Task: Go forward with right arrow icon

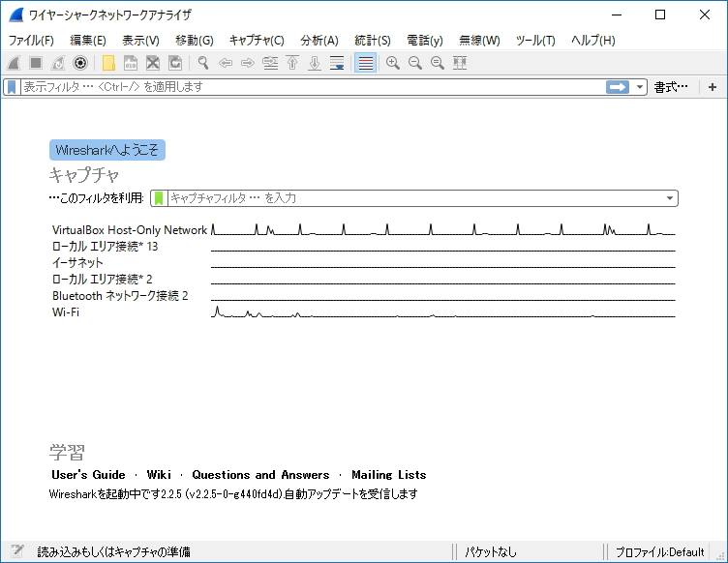Action: tap(248, 63)
